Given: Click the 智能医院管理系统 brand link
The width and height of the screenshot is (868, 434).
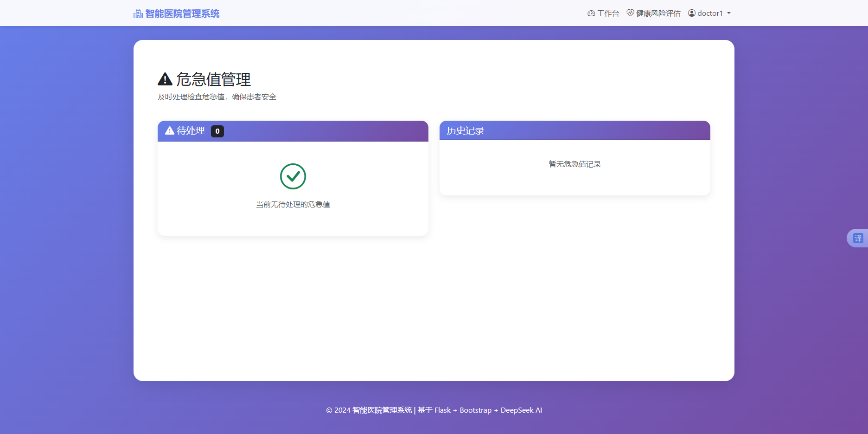Looking at the screenshot, I should 182,13.
